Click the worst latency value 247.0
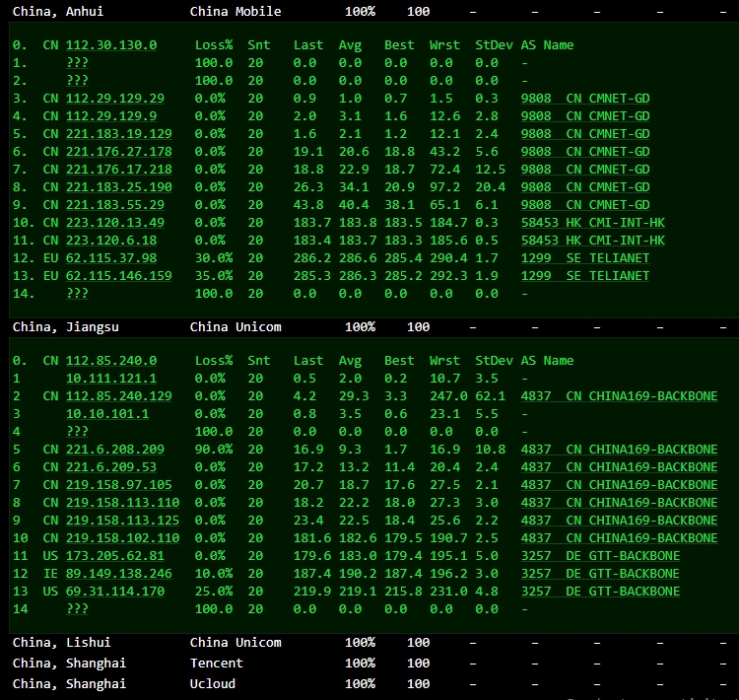The image size is (739, 700). click(448, 396)
